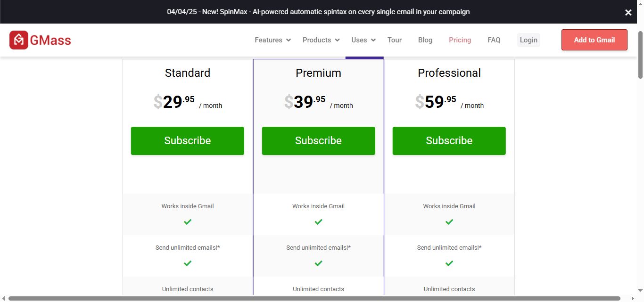The image size is (644, 302).
Task: Click the GMass logo icon
Action: click(x=19, y=40)
